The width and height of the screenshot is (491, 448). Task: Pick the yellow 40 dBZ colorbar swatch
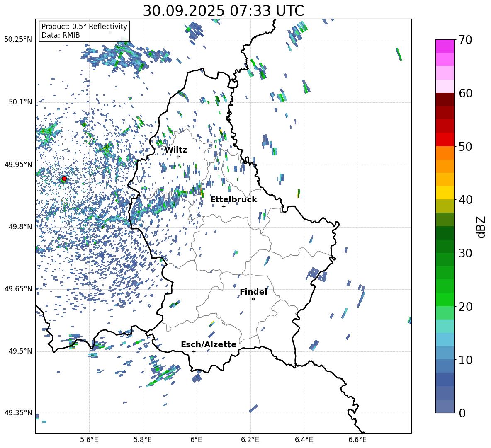[445, 193]
